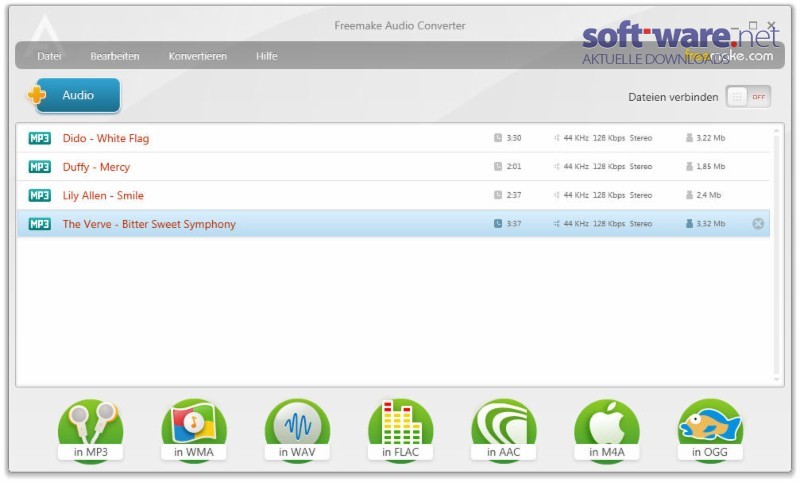Image resolution: width=800 pixels, height=482 pixels.
Task: Pick the in FLAC equalizer icon
Action: (x=401, y=431)
